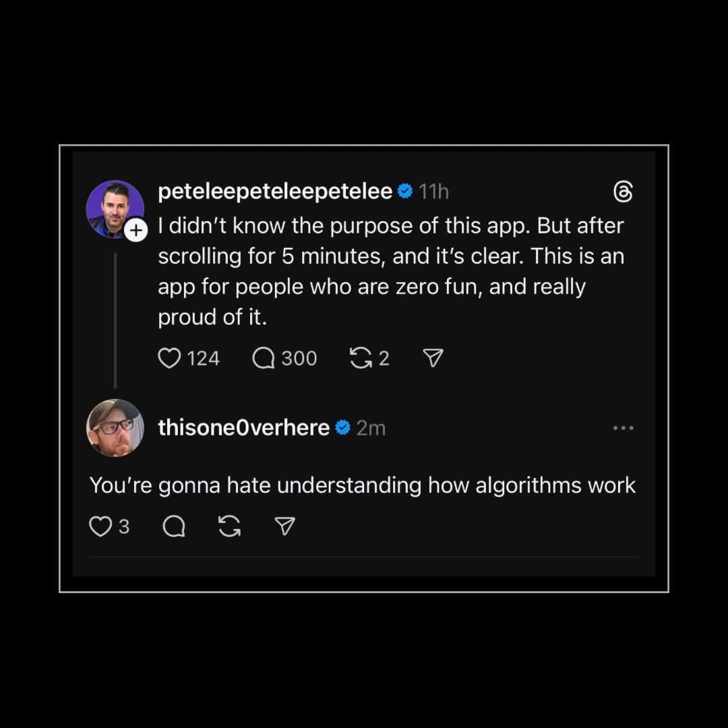The image size is (728, 728).
Task: Click the 2m timestamp on the reply
Action: pos(371,428)
